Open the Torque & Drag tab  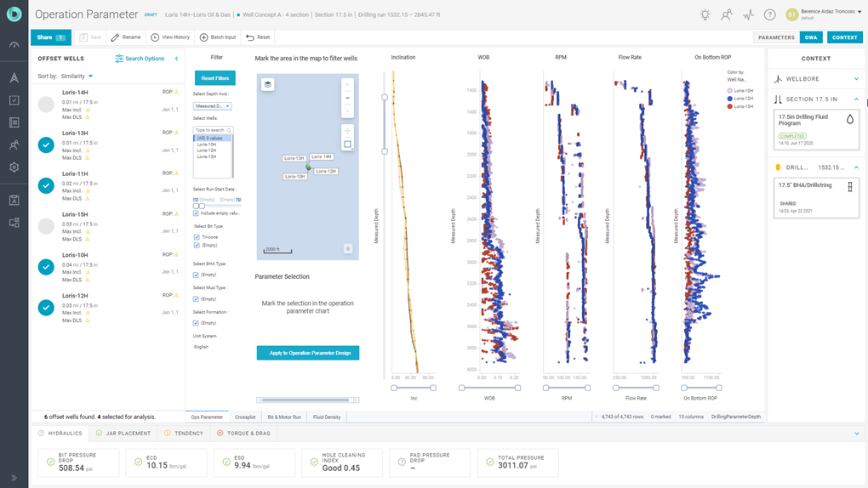pyautogui.click(x=243, y=434)
